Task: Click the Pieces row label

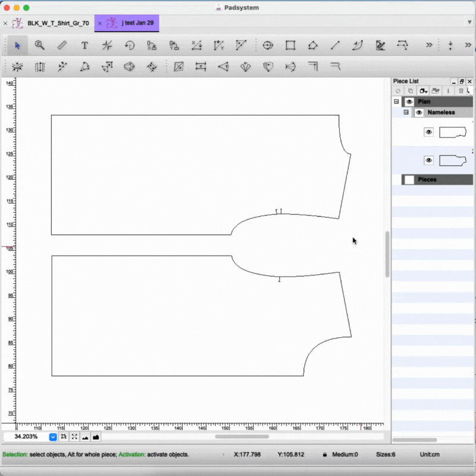Action: [x=427, y=180]
